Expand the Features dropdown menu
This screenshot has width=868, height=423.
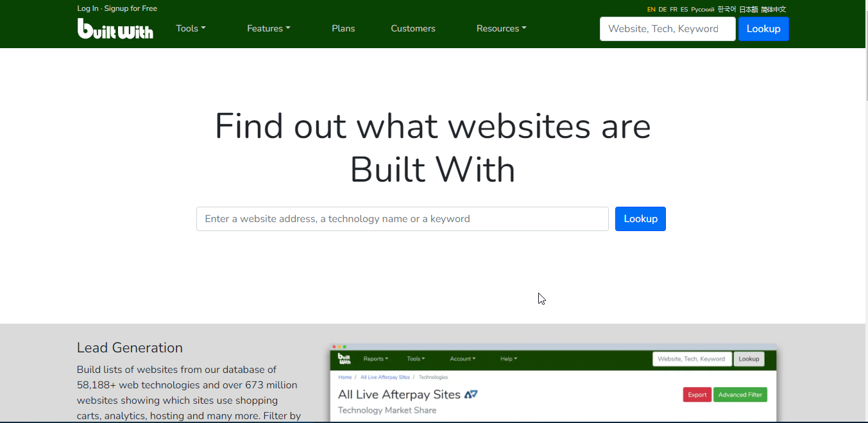[x=268, y=28]
